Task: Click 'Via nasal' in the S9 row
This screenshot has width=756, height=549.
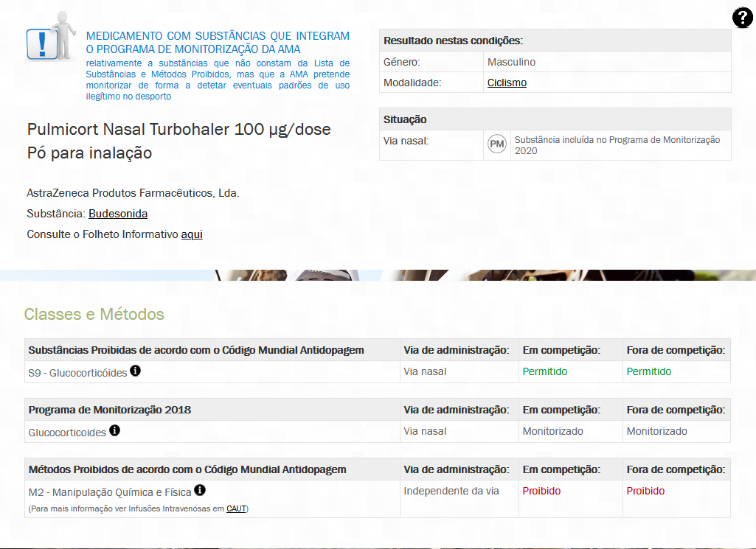Action: (425, 372)
